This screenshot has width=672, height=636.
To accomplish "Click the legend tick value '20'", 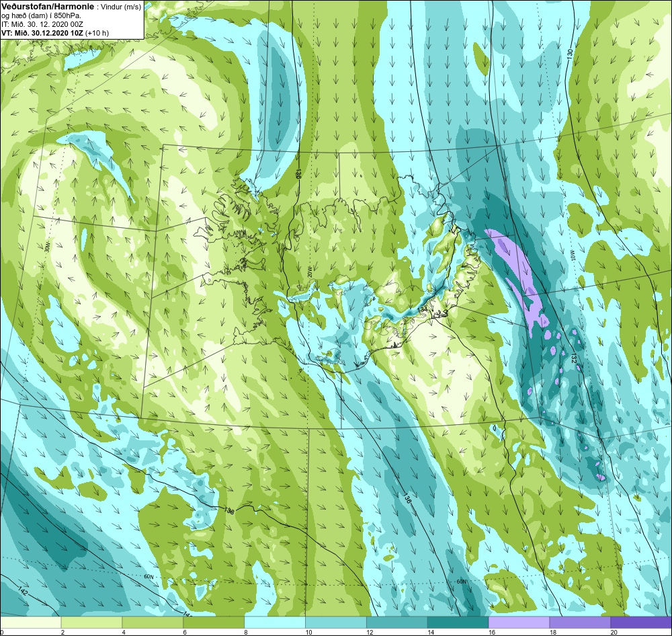I will [x=614, y=632].
